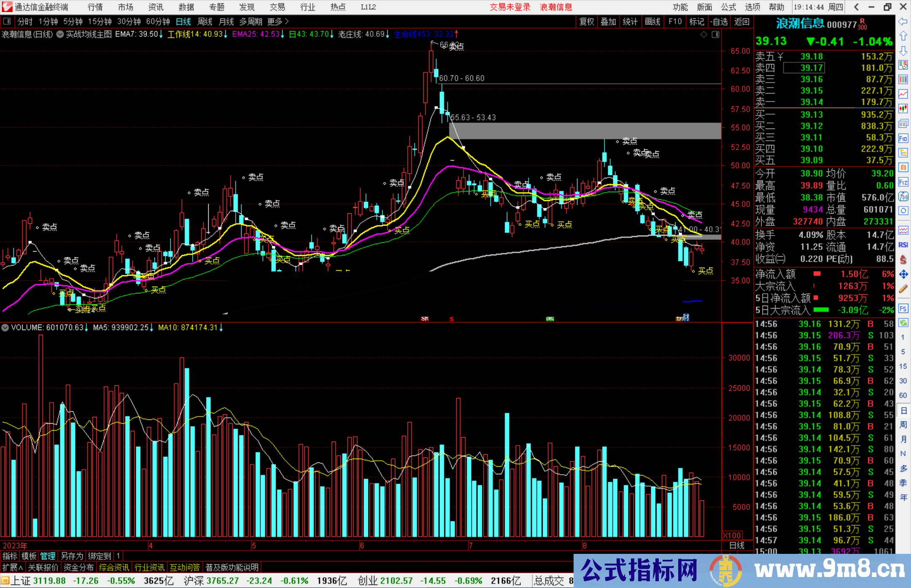The image size is (911, 588).
Task: Click the candlestick chart icon in sidebar
Action: [x=903, y=109]
